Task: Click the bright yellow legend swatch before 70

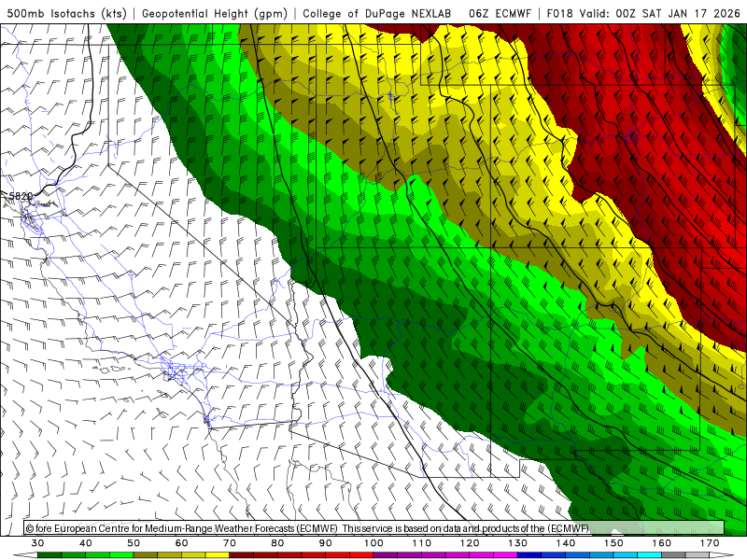Action: (x=218, y=555)
